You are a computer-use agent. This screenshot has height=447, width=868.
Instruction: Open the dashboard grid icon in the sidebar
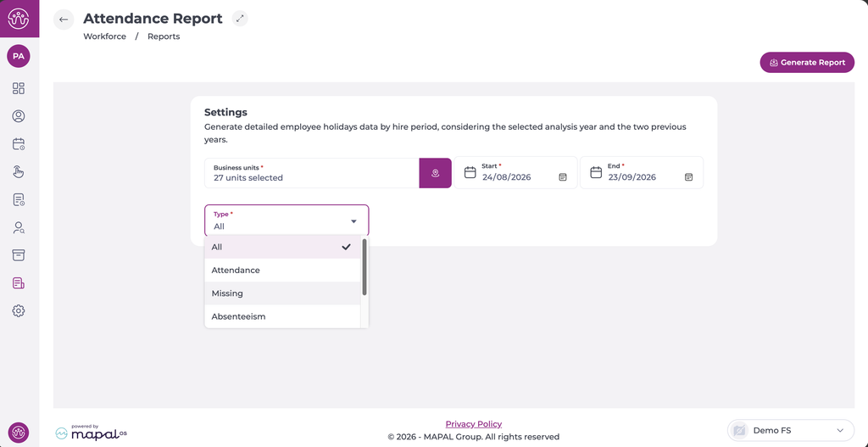tap(19, 88)
